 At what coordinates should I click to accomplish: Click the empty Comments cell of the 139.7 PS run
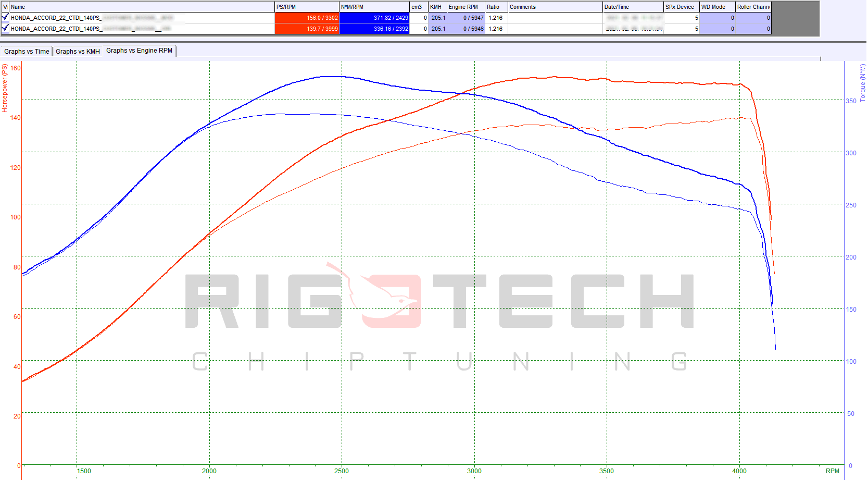pyautogui.click(x=555, y=29)
